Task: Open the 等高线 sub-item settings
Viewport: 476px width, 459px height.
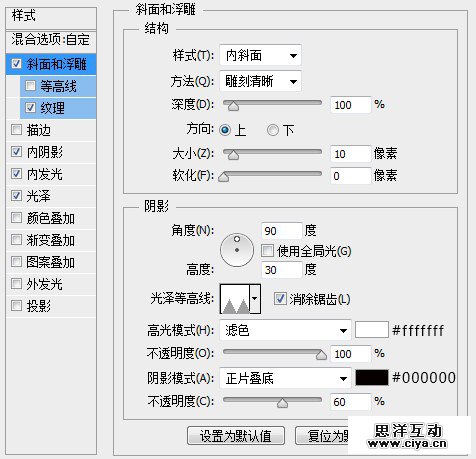Action: [x=59, y=86]
